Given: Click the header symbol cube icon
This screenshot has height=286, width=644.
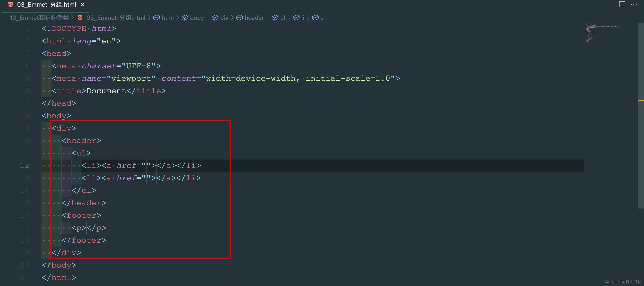Looking at the screenshot, I should click(239, 18).
